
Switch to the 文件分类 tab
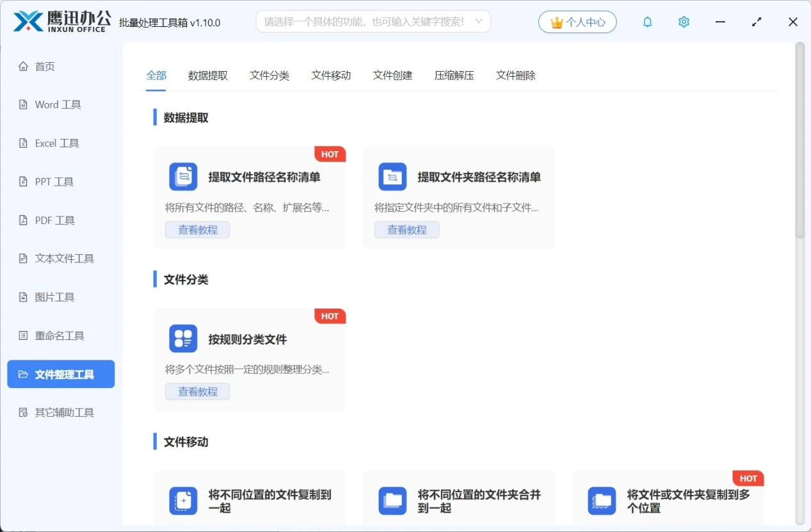point(269,75)
